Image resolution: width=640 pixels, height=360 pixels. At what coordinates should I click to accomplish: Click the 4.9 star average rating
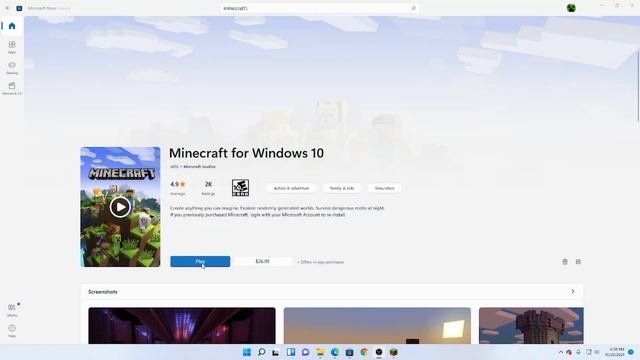(x=178, y=188)
